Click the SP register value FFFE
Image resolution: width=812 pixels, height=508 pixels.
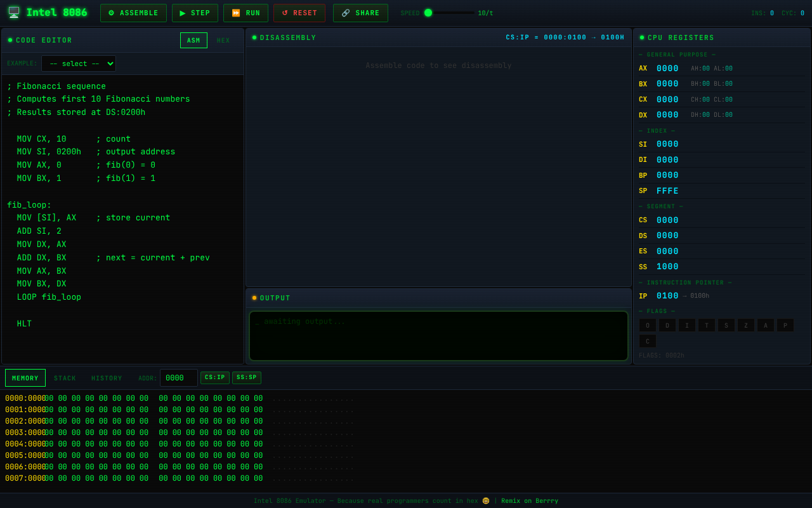(x=667, y=191)
